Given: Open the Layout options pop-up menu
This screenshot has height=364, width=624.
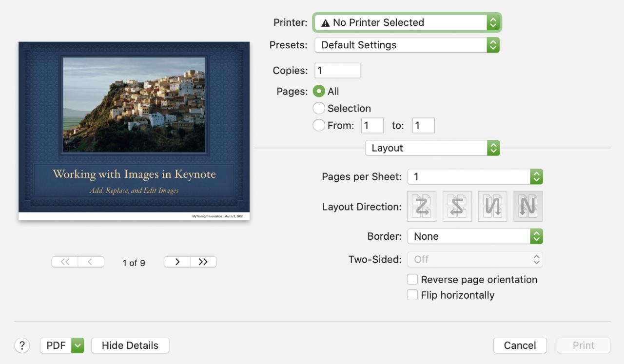Looking at the screenshot, I should [x=432, y=148].
